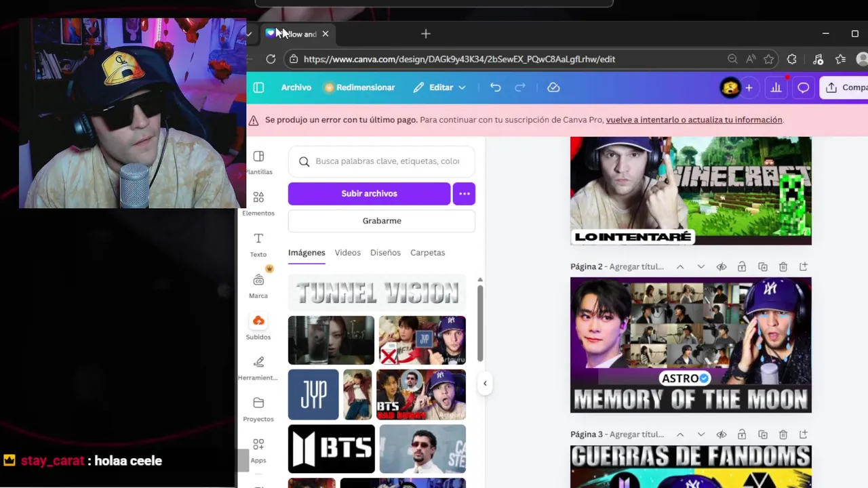Hide Página 2 with the eye icon
The width and height of the screenshot is (868, 488).
pos(722,267)
